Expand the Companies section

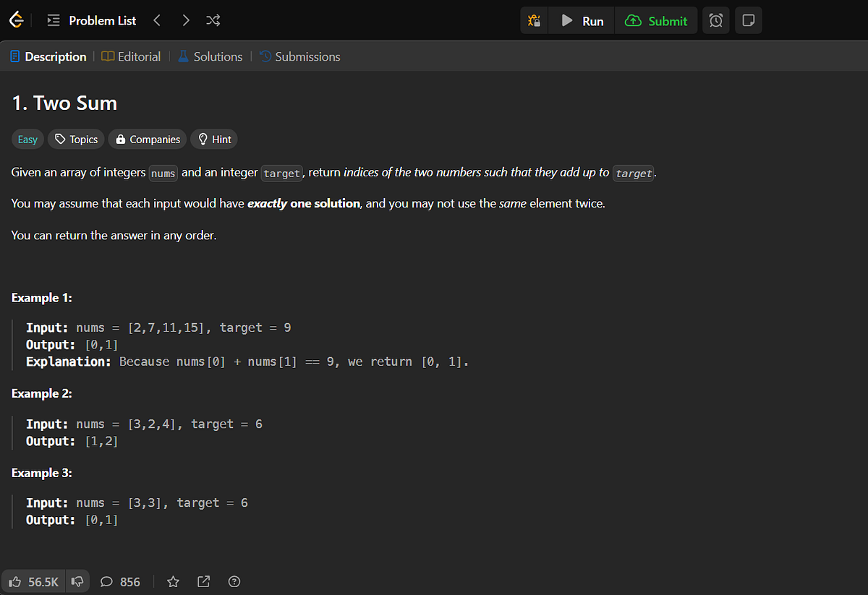click(147, 139)
